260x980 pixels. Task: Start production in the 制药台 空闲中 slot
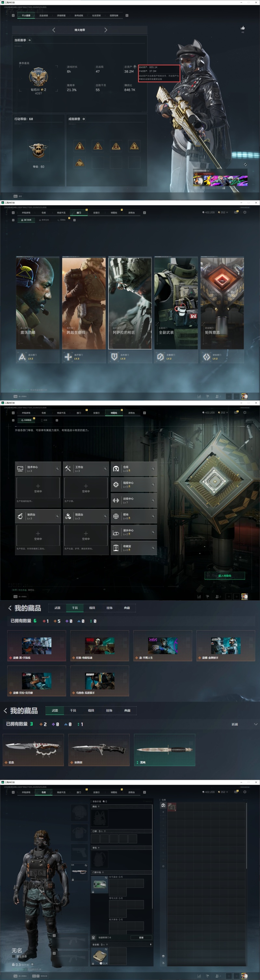(38, 535)
